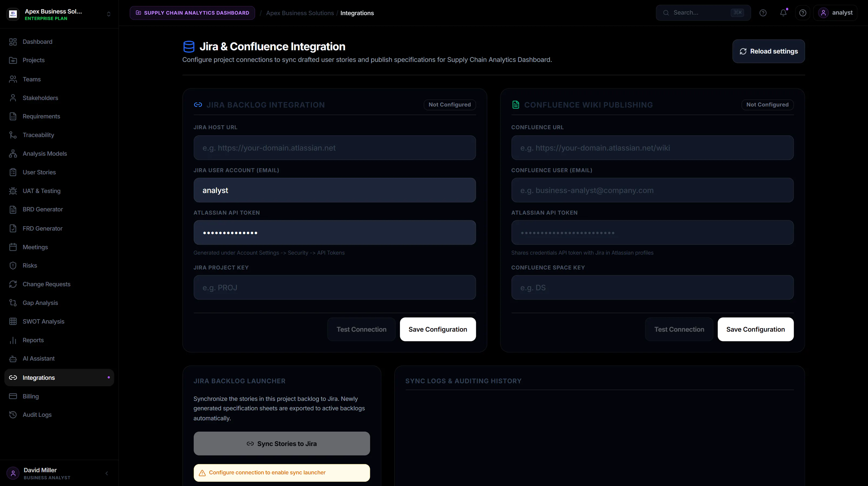Open the Teams menu entry
The height and width of the screenshot is (486, 868).
point(59,79)
